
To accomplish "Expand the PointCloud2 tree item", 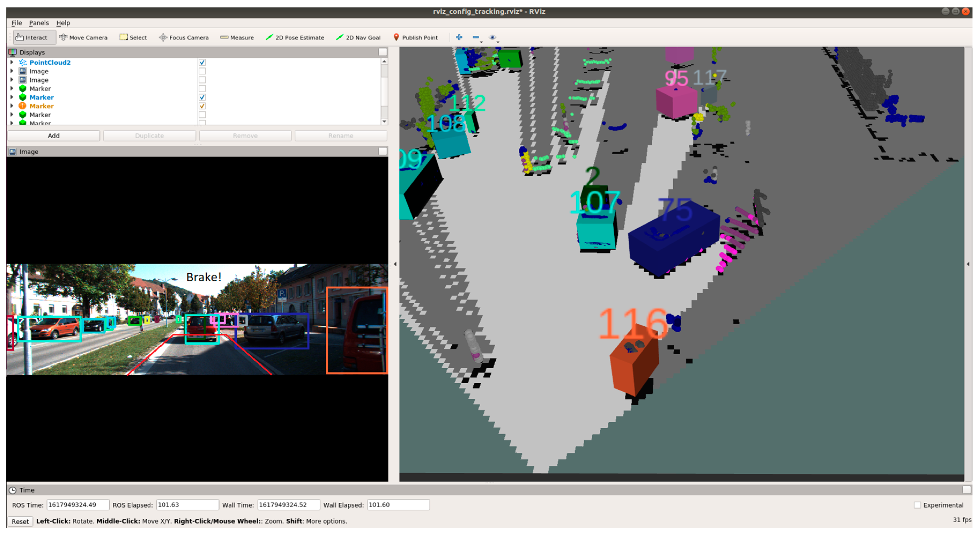I will pyautogui.click(x=12, y=62).
